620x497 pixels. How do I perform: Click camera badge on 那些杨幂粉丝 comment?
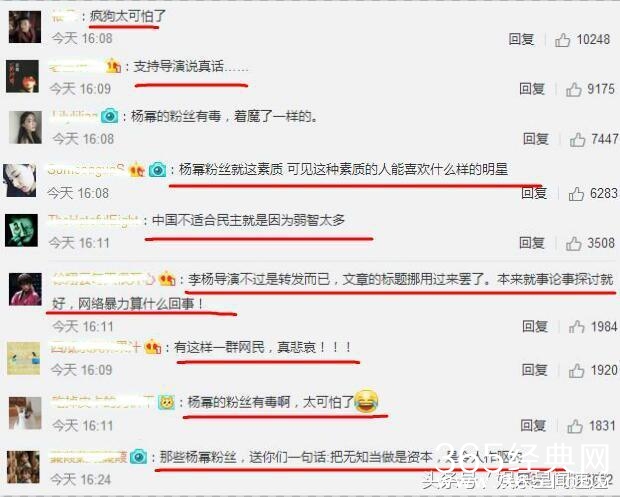(x=138, y=457)
